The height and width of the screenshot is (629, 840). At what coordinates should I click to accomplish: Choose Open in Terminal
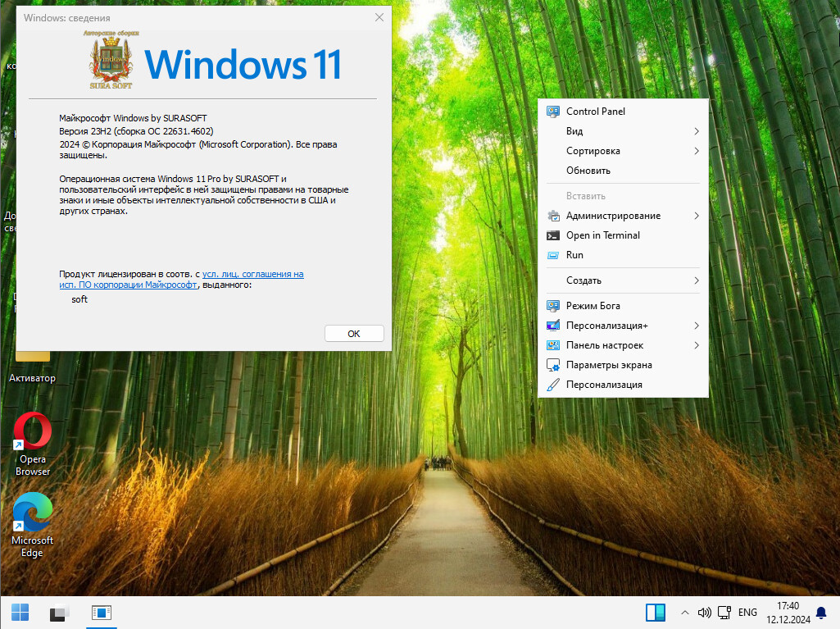tap(623, 235)
